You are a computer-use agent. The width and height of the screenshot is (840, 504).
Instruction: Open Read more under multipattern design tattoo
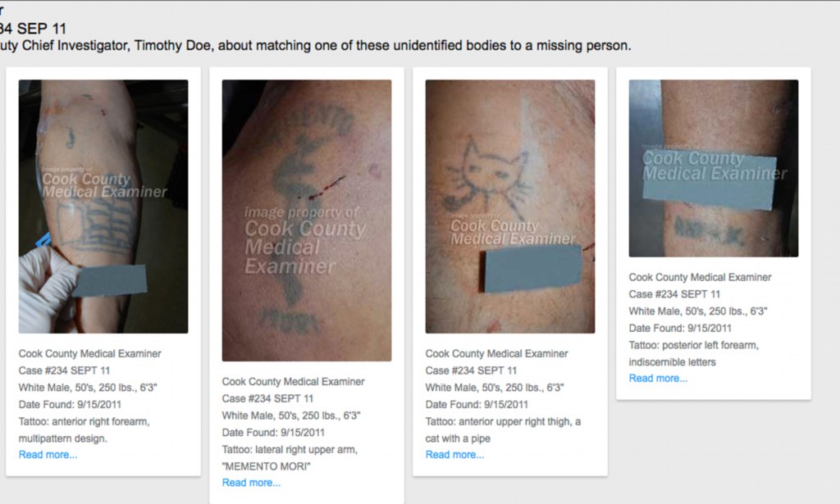click(48, 455)
